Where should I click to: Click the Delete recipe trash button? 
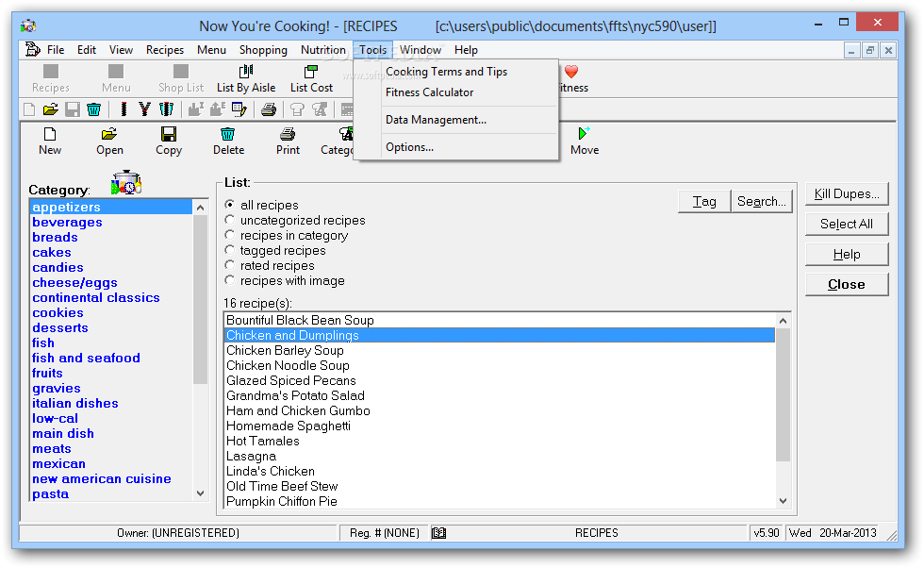point(228,141)
